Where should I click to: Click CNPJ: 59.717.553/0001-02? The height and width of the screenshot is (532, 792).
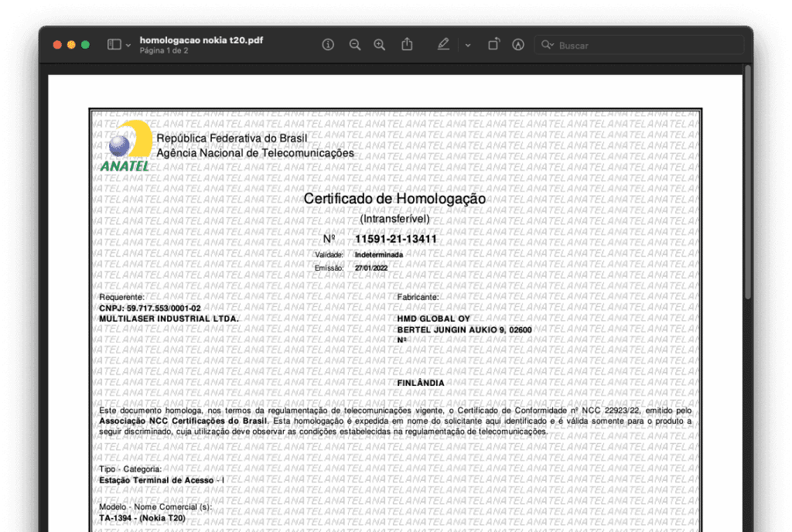click(150, 309)
